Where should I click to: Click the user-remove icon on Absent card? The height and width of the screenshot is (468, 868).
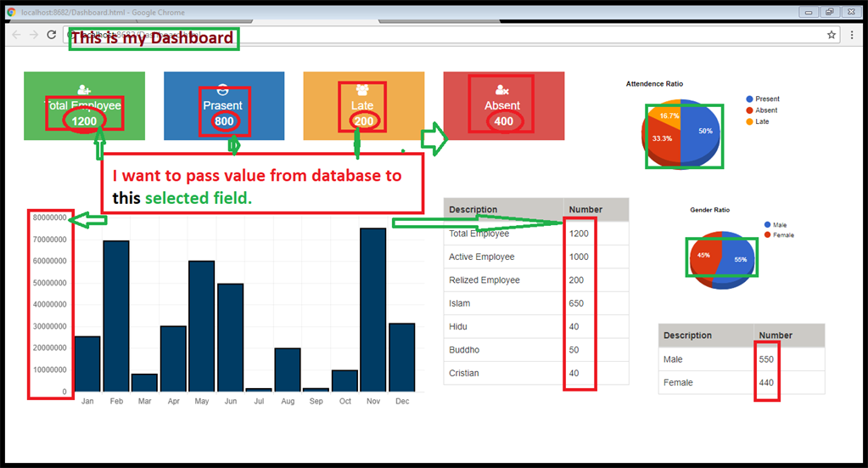[x=502, y=90]
